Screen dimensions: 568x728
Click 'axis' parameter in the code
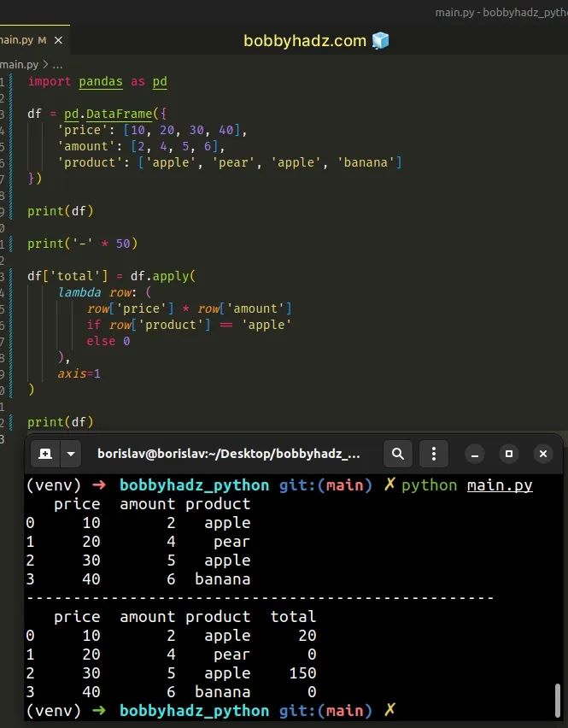click(x=72, y=373)
